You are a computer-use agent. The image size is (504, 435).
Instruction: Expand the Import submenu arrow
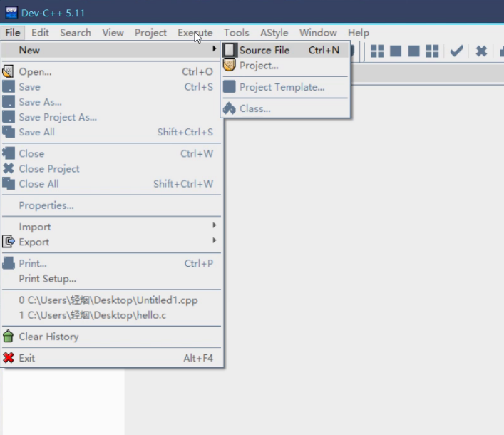pyautogui.click(x=214, y=226)
